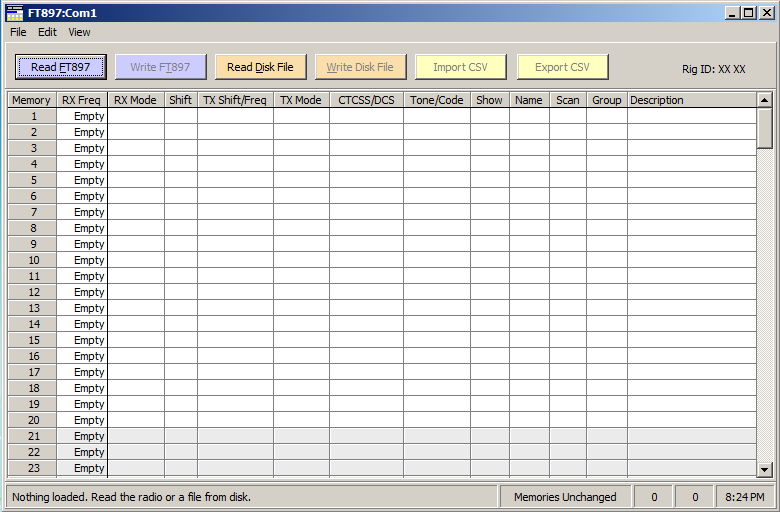Click the scroll up arrow of memory list

click(765, 100)
